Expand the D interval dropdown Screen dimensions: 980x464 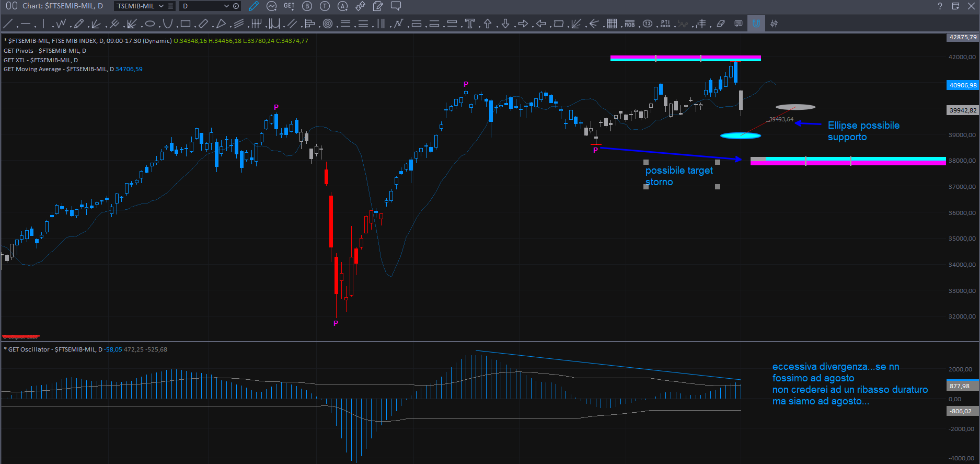tap(226, 6)
